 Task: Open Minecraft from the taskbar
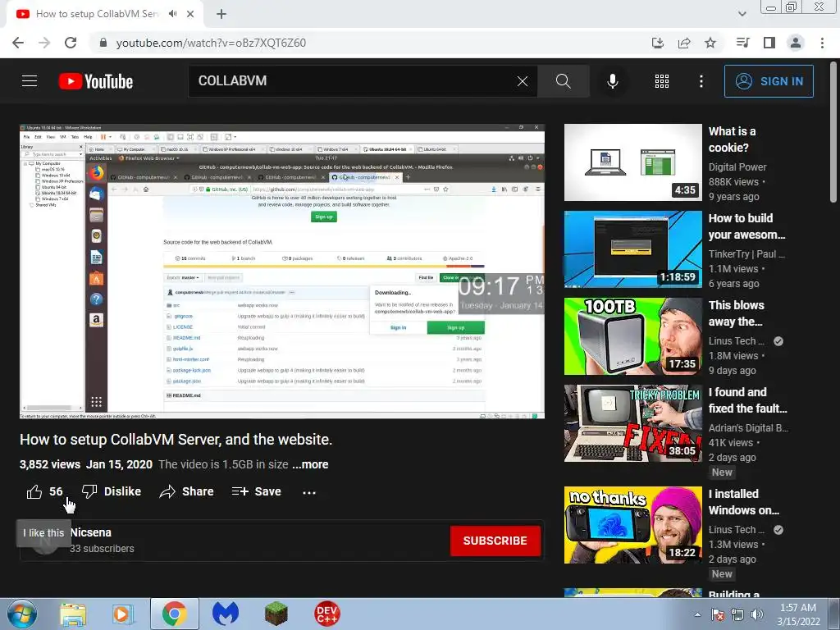click(276, 614)
